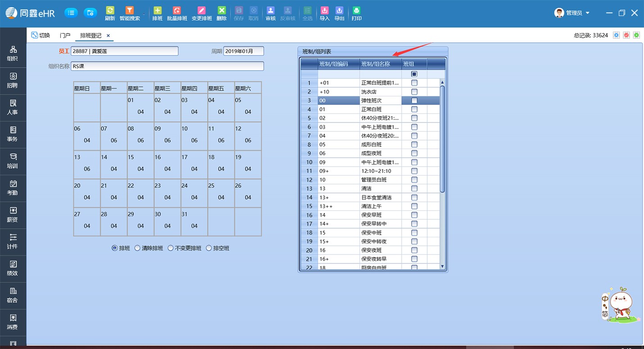
Task: Open 智能搜索 smart search filter
Action: [129, 13]
